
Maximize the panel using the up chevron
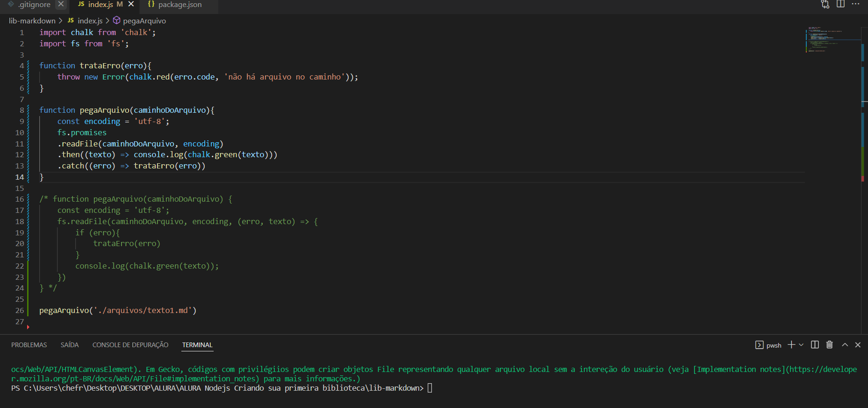(x=845, y=345)
